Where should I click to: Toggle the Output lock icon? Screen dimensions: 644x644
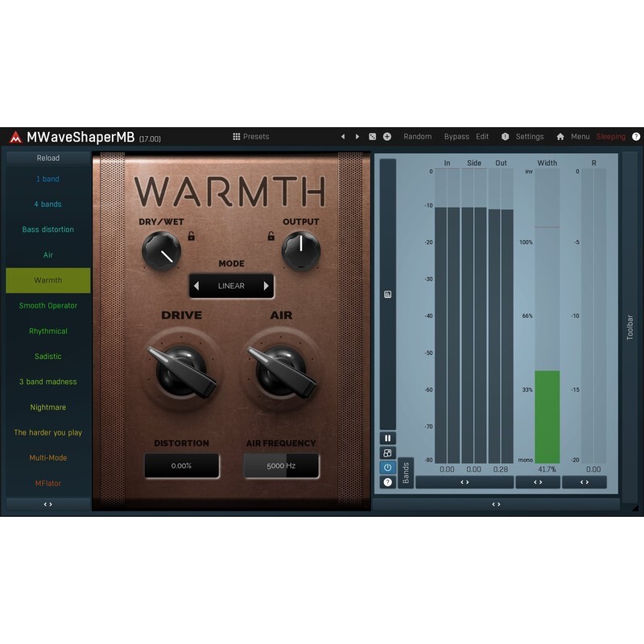(x=271, y=236)
